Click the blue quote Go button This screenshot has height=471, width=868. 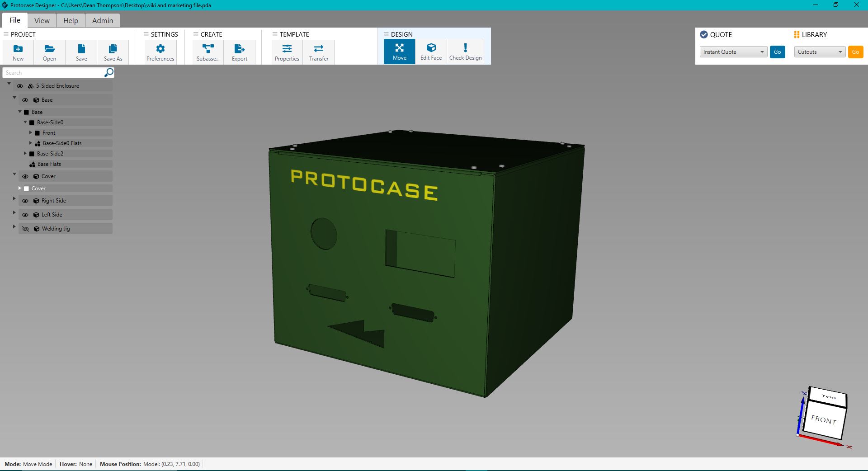[778, 52]
